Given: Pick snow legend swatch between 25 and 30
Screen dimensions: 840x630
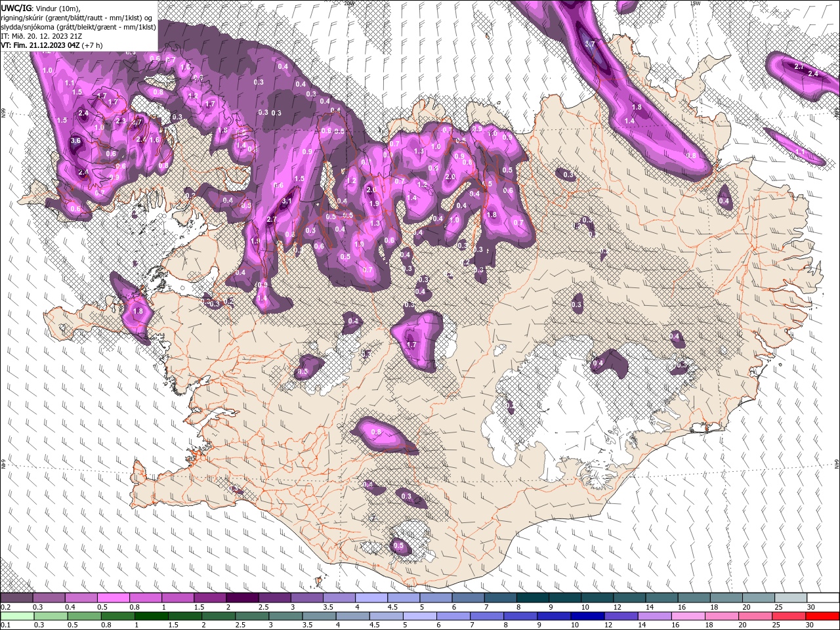Looking at the screenshot, I should (x=790, y=598).
